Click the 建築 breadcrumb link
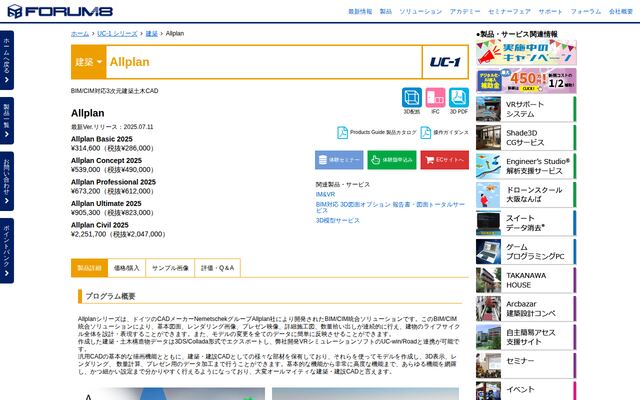 coord(151,33)
